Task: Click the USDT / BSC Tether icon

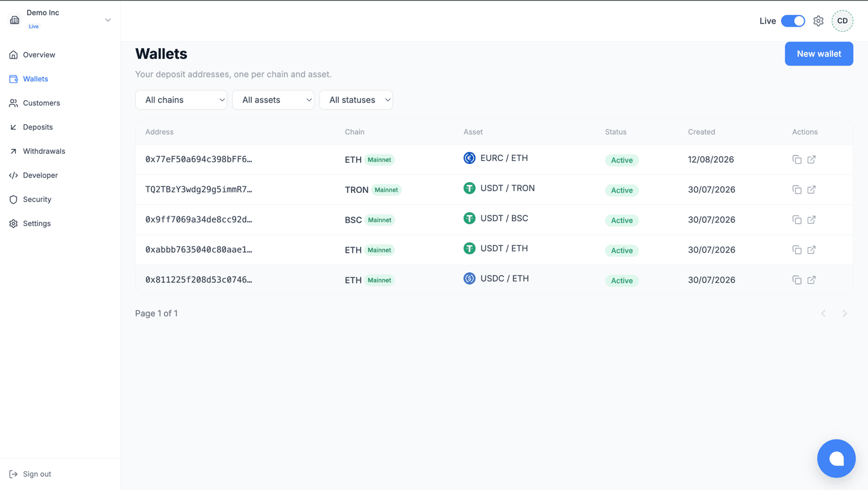Action: (470, 218)
